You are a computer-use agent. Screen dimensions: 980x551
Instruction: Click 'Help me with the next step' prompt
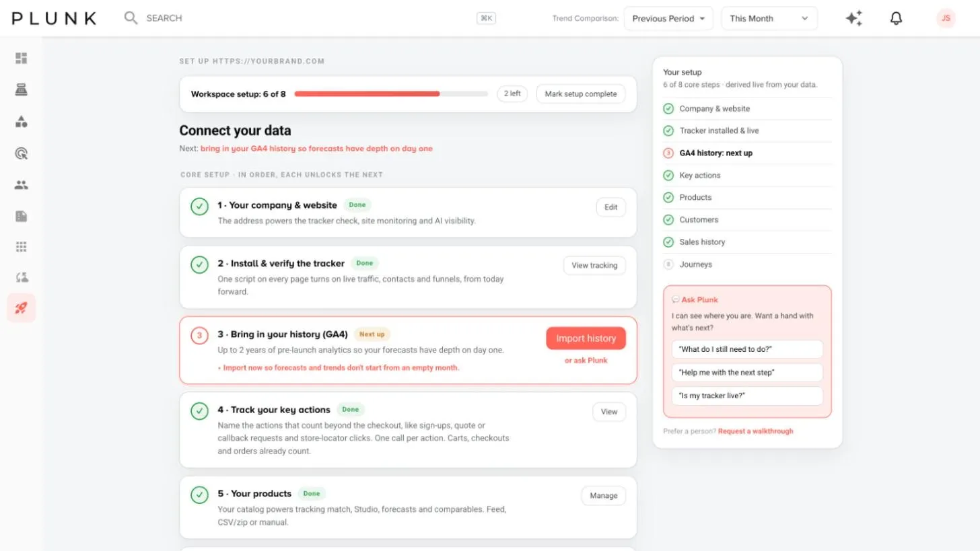click(747, 373)
